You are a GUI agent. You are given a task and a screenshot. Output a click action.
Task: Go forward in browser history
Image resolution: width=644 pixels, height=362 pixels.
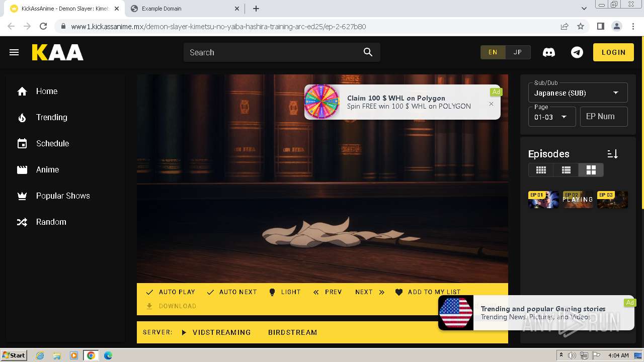(x=27, y=27)
